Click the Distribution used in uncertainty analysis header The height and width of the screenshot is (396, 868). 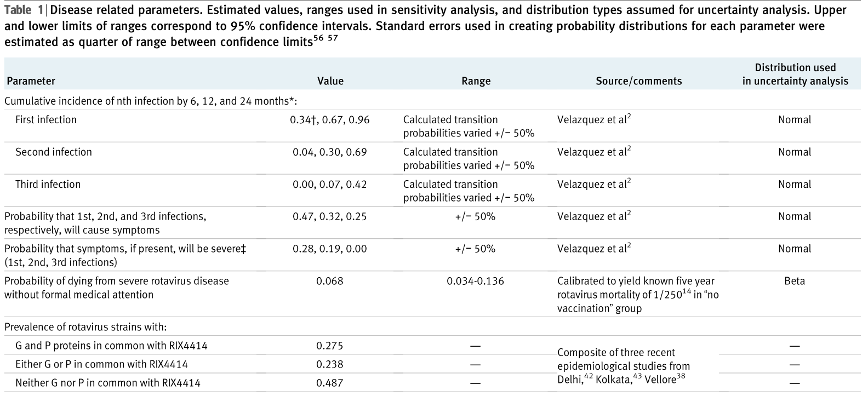point(795,74)
